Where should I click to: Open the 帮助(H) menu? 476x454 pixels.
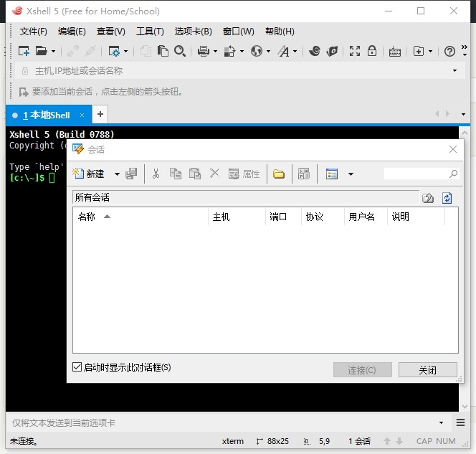[x=280, y=32]
